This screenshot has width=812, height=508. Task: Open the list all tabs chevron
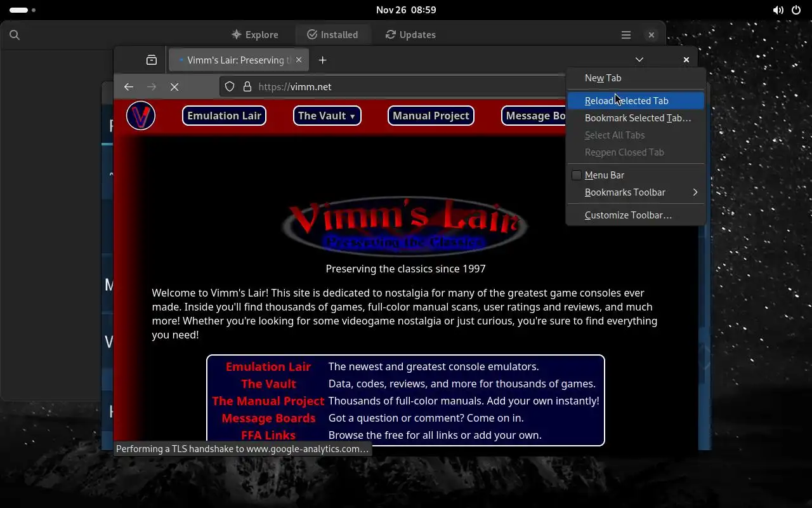(x=639, y=60)
